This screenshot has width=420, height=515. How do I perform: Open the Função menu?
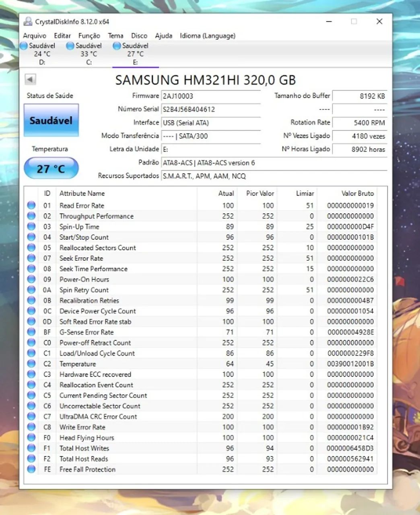(x=89, y=36)
